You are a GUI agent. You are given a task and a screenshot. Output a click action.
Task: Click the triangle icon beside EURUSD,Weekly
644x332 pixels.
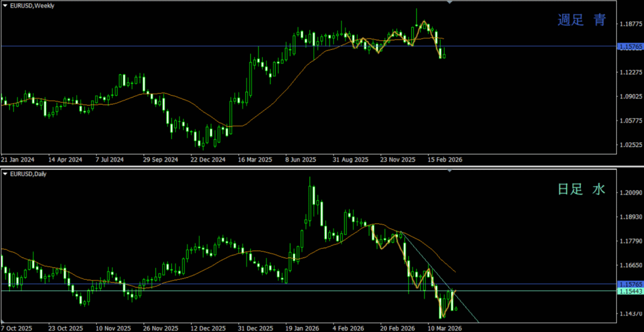click(x=5, y=5)
